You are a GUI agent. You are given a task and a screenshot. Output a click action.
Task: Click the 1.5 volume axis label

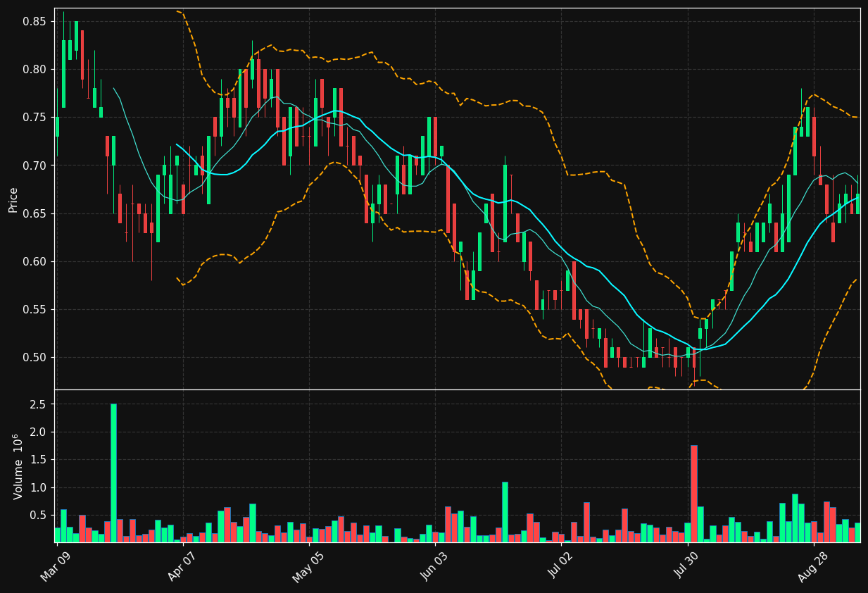[38, 460]
